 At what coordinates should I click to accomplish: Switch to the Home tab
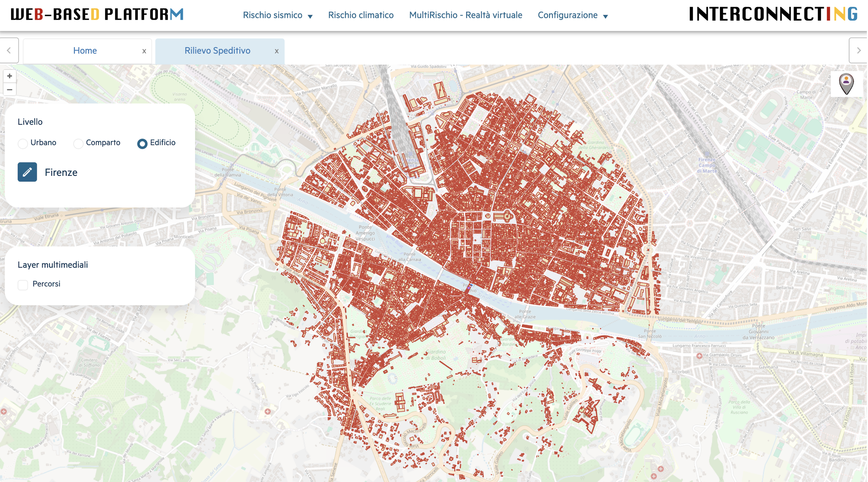click(x=85, y=51)
